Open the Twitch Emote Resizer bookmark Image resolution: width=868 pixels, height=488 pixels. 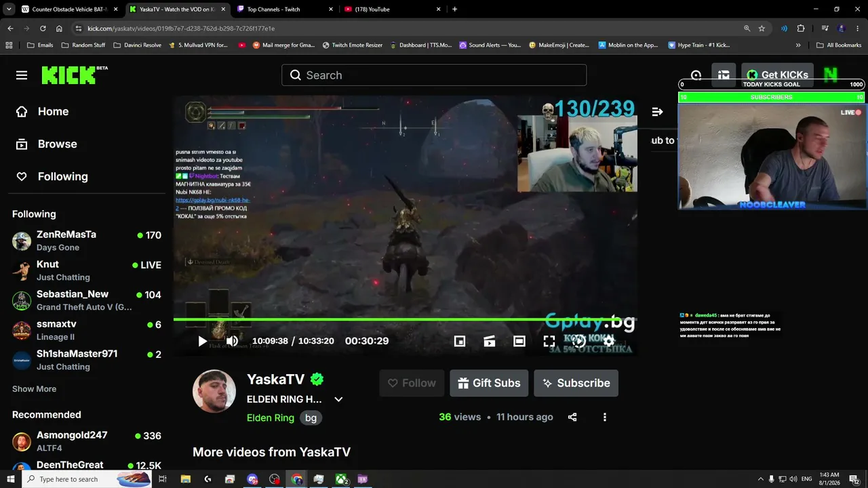(x=352, y=45)
